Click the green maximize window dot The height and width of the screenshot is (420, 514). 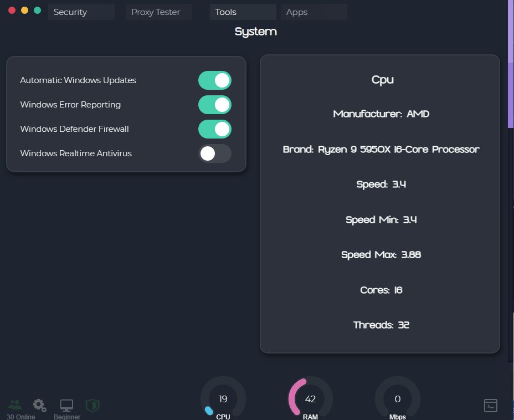click(37, 11)
